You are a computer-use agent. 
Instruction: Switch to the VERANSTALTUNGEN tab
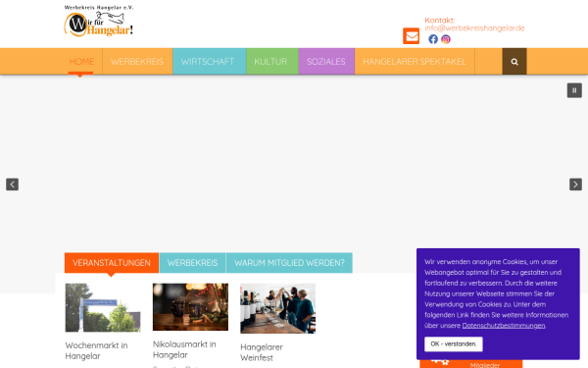[x=112, y=263]
